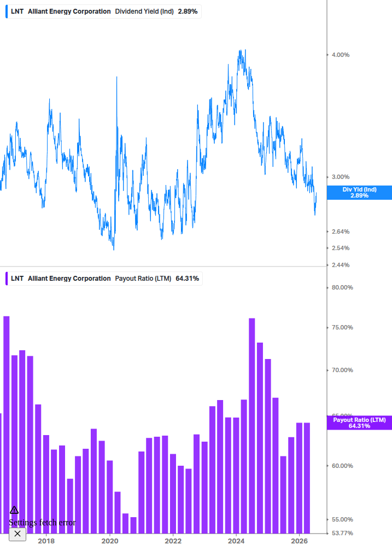The width and height of the screenshot is (392, 550).
Task: Click the 2018 time axis label
Action: (x=46, y=541)
